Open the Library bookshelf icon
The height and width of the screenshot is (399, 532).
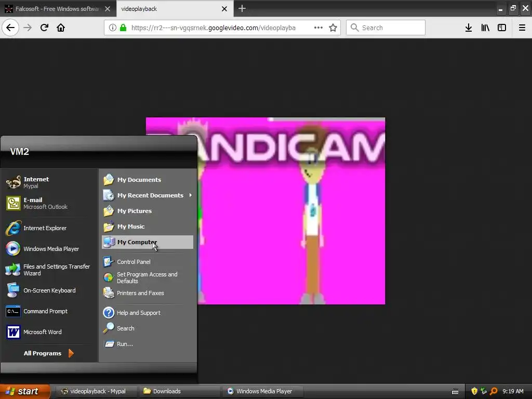(x=485, y=28)
